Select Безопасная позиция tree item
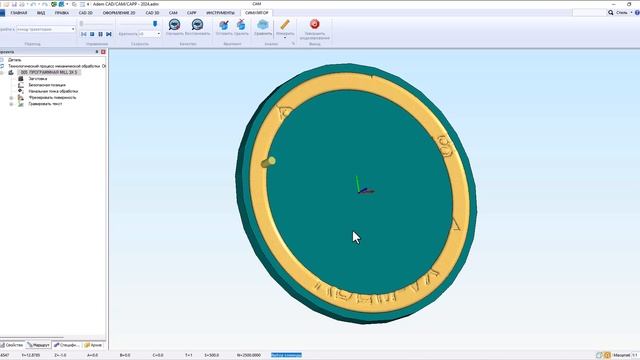The height and width of the screenshot is (360, 640). [x=47, y=85]
